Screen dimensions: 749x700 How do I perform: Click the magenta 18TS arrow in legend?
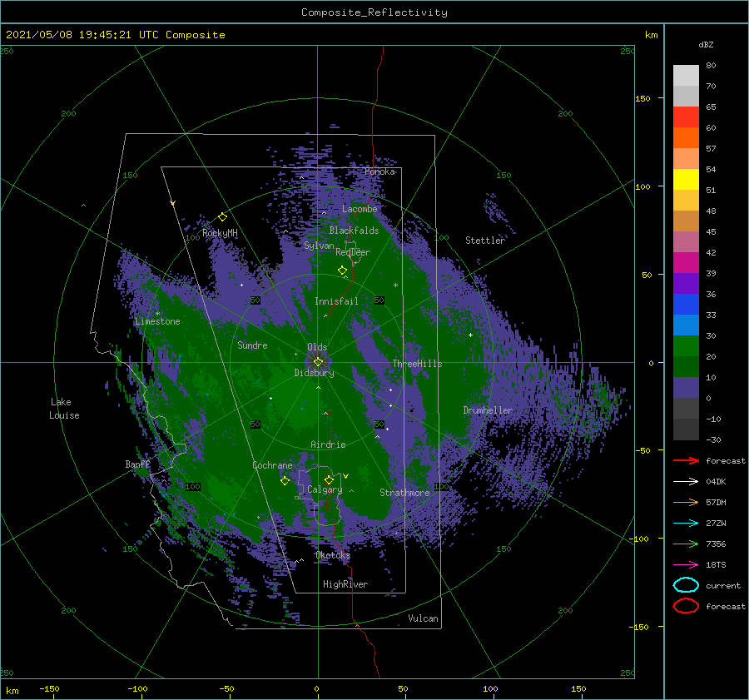[686, 565]
